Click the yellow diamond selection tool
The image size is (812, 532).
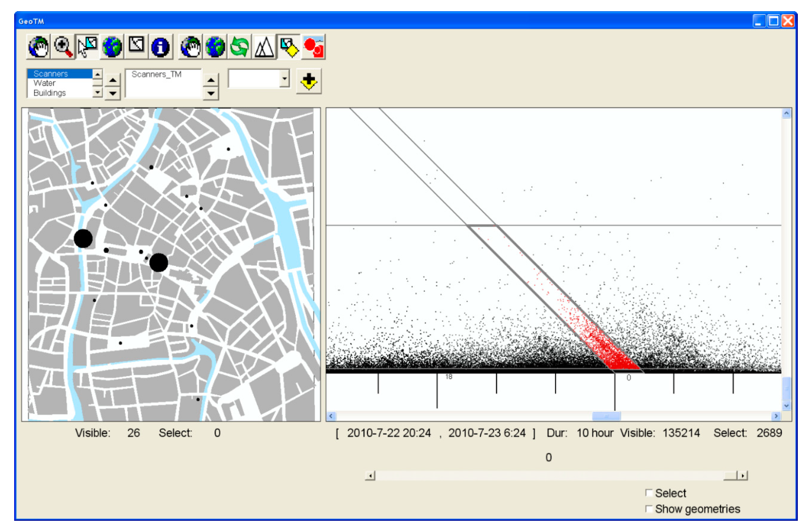(289, 47)
